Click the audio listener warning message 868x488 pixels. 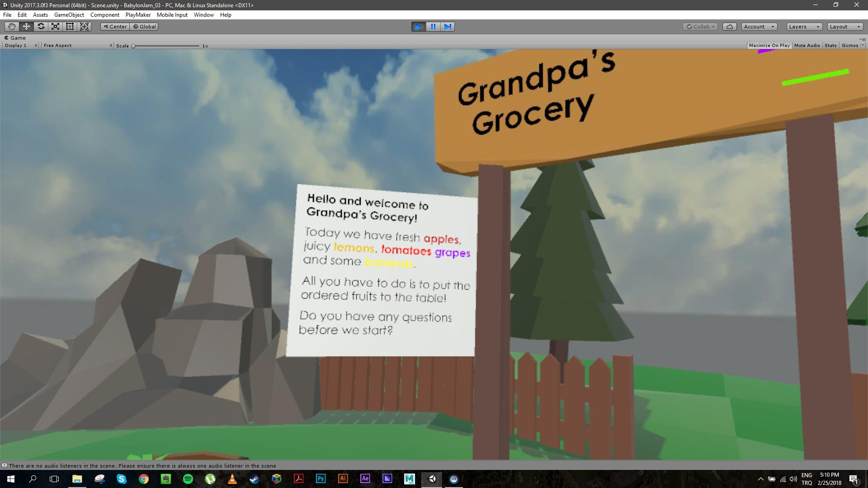[142, 465]
